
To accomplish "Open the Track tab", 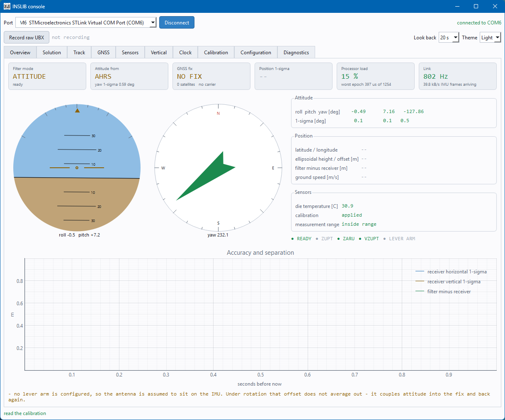I will (x=79, y=53).
